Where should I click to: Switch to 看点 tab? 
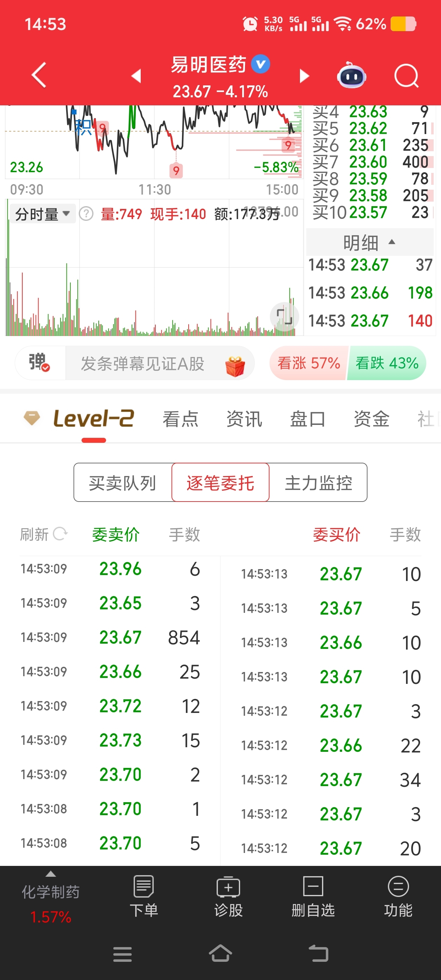pos(180,419)
